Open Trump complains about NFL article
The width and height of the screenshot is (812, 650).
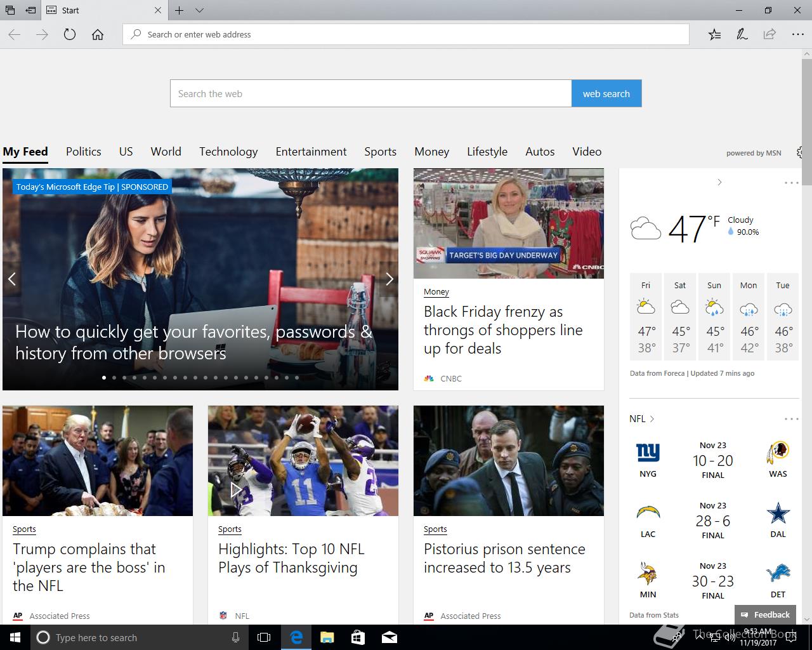click(89, 567)
